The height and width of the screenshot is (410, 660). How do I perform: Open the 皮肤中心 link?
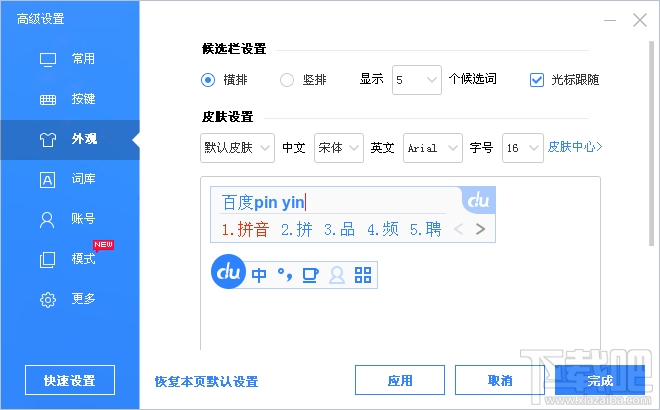pos(575,146)
